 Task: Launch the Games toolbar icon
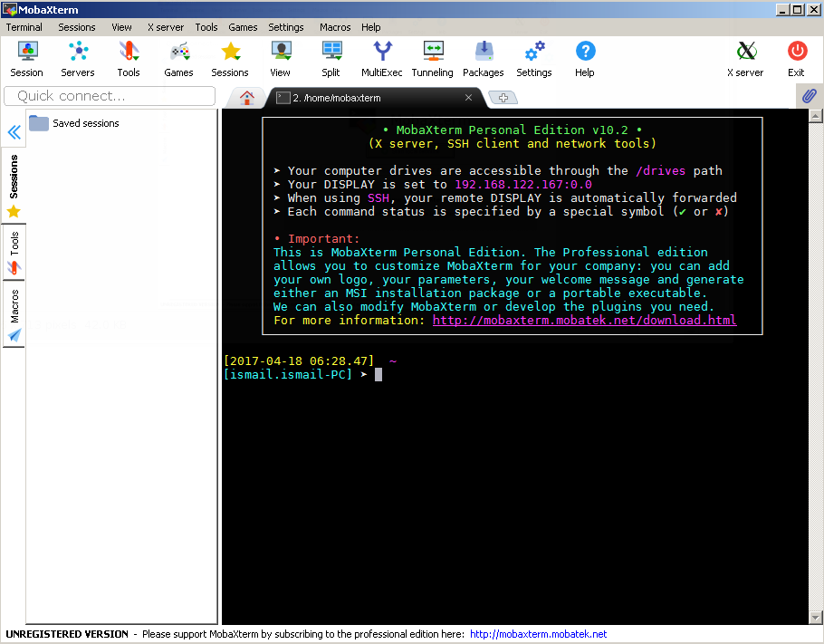pyautogui.click(x=178, y=59)
